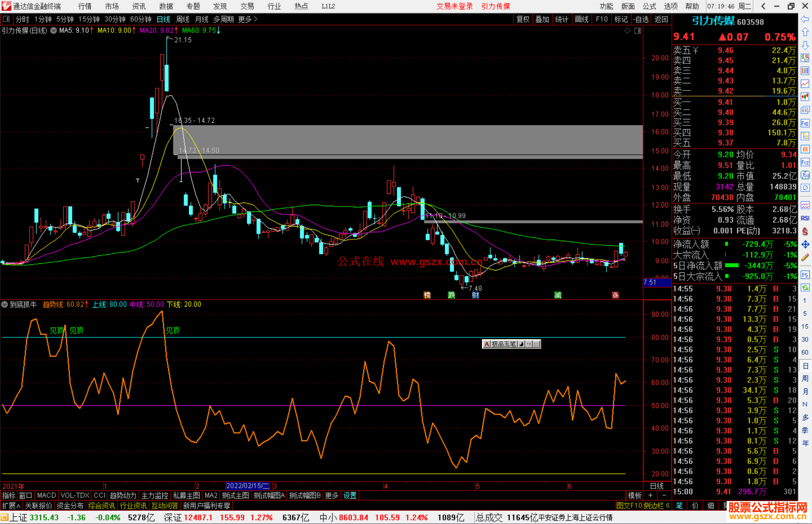Click the down arrow icon in right sidebar
The image size is (812, 524).
pyautogui.click(x=805, y=45)
